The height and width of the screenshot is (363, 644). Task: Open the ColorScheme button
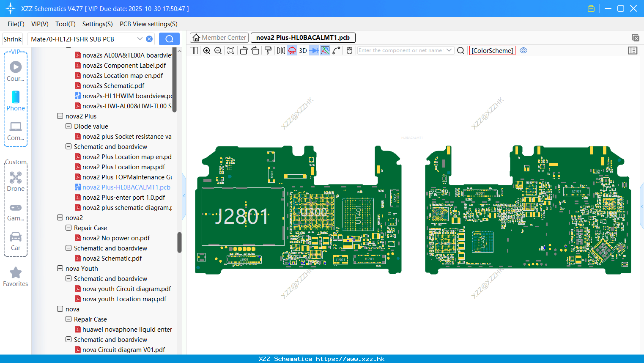coord(492,50)
